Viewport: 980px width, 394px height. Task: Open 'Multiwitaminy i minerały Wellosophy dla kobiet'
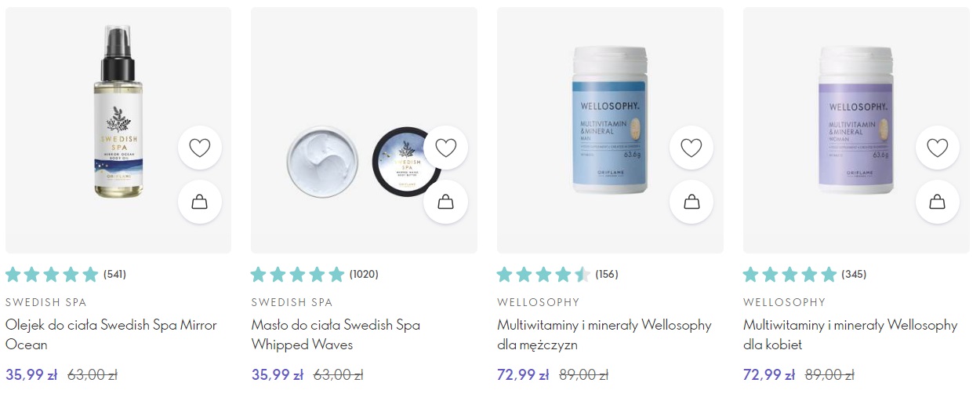[851, 334]
